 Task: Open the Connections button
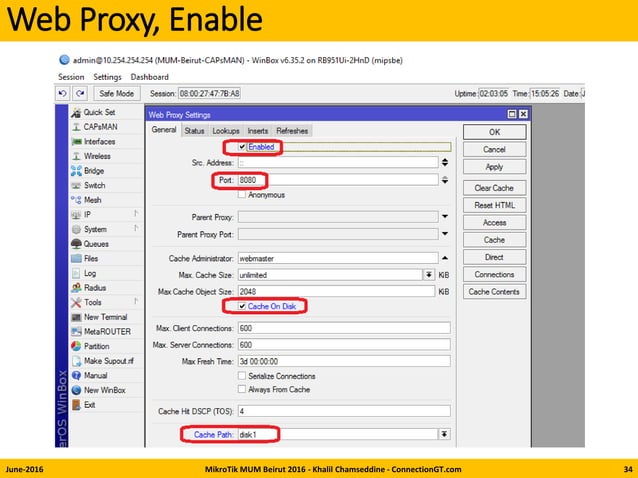[x=494, y=274]
